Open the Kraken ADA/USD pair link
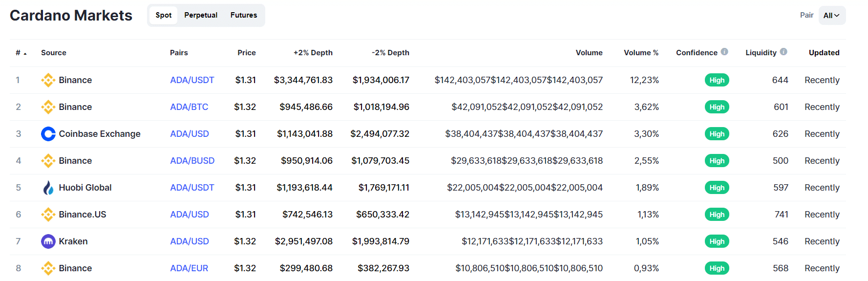This screenshot has height=281, width=868. click(190, 241)
